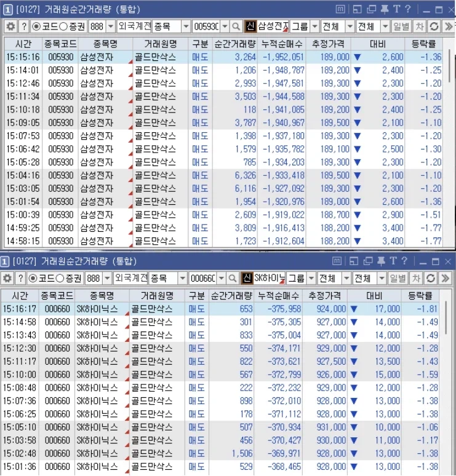The width and height of the screenshot is (456, 476).
Task: Select 코드 radio in top window
Action: click(x=36, y=26)
